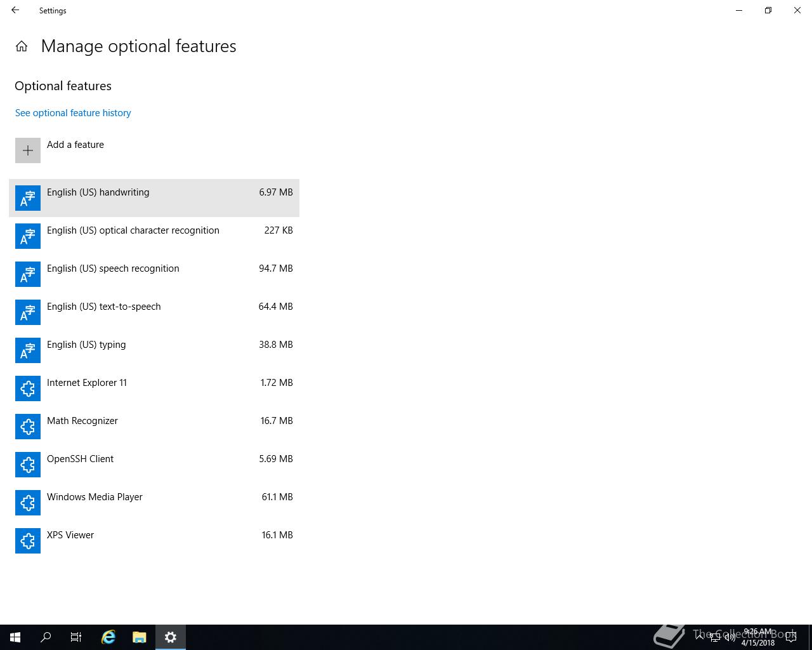Select Internet Explorer 11 entry
The image size is (812, 650).
click(154, 388)
